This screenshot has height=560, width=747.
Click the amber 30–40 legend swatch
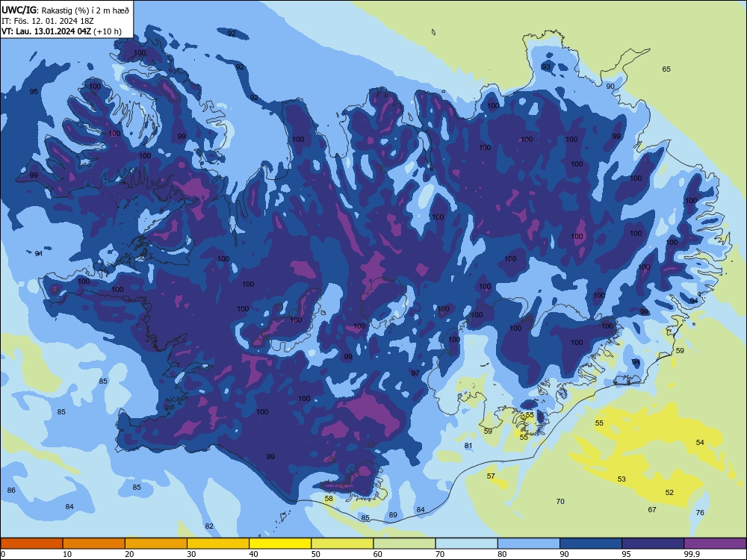(218, 544)
